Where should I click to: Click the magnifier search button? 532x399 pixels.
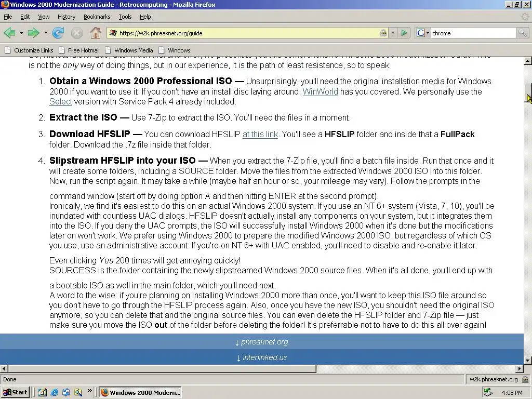click(522, 33)
